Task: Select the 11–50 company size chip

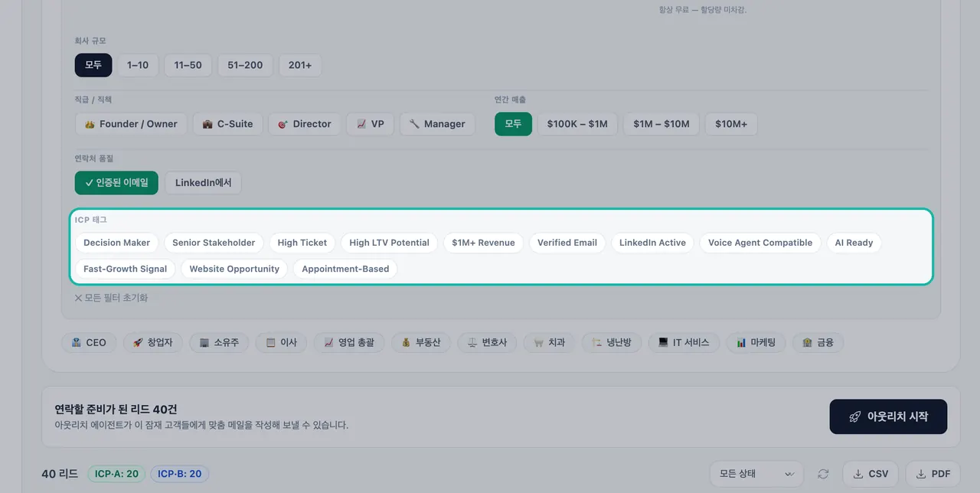Action: (x=188, y=65)
